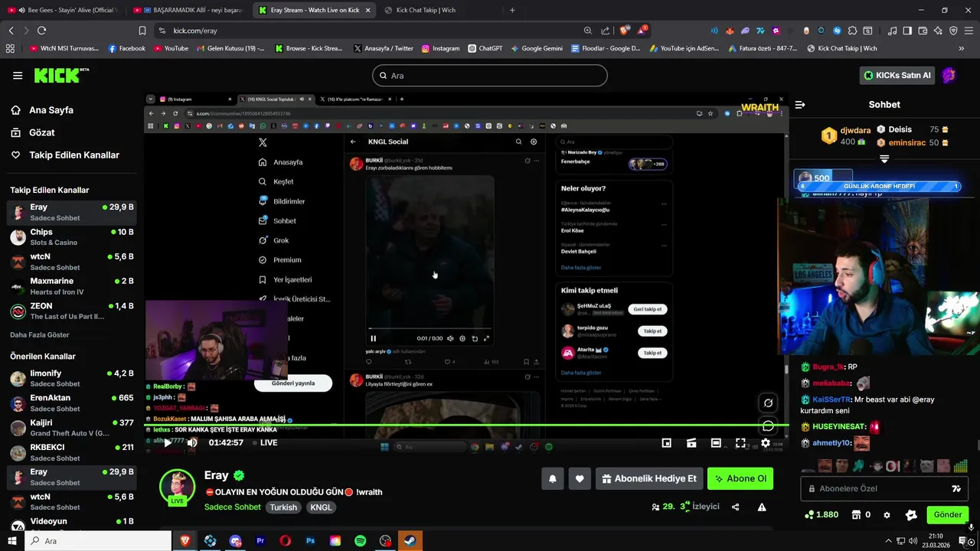
Task: Open ErenAktan recommended channel
Action: pyautogui.click(x=72, y=403)
